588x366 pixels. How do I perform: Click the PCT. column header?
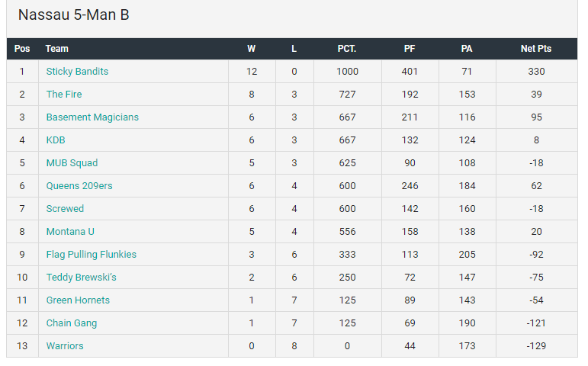pyautogui.click(x=347, y=49)
